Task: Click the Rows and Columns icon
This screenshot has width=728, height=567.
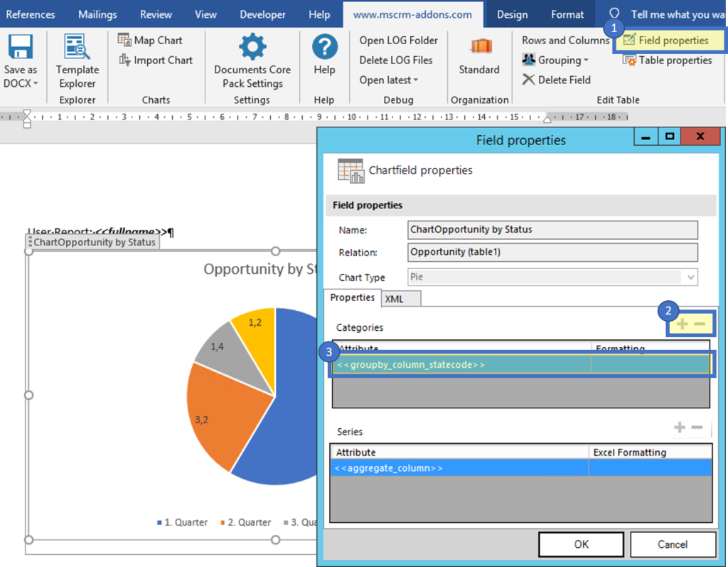Action: point(564,41)
